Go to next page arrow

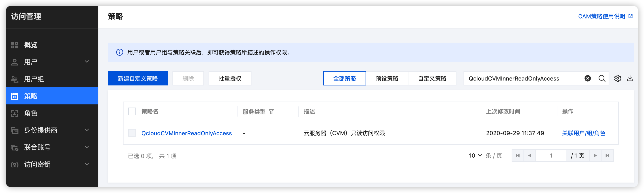tap(595, 156)
